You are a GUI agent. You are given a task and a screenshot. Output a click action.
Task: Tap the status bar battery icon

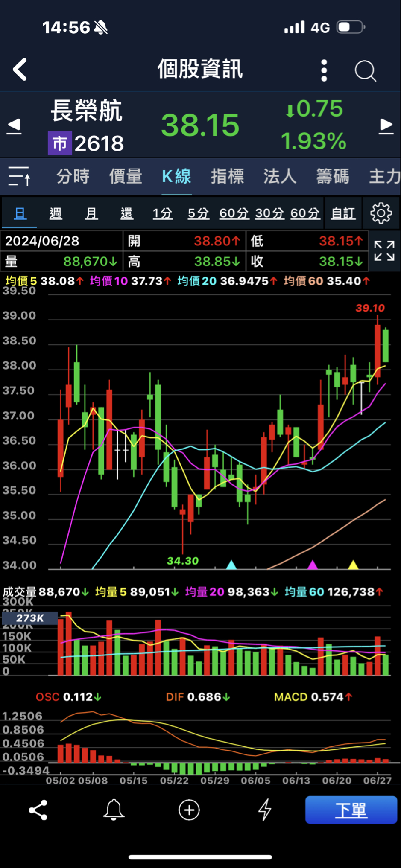tap(351, 27)
